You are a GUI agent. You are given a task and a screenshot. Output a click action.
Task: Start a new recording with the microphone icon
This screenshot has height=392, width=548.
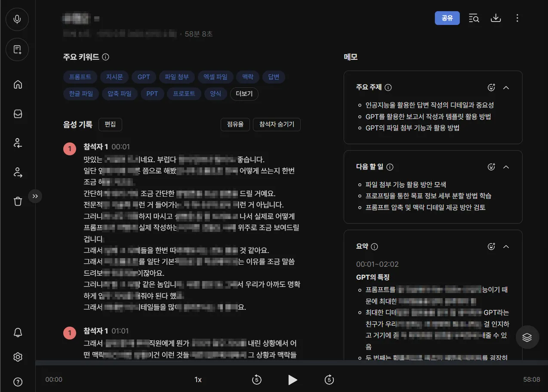pos(17,19)
